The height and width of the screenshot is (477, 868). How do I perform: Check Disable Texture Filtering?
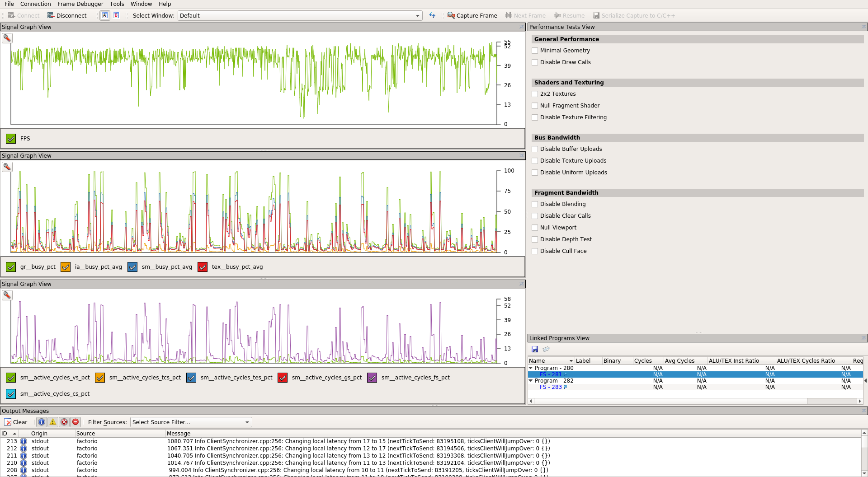(x=535, y=117)
